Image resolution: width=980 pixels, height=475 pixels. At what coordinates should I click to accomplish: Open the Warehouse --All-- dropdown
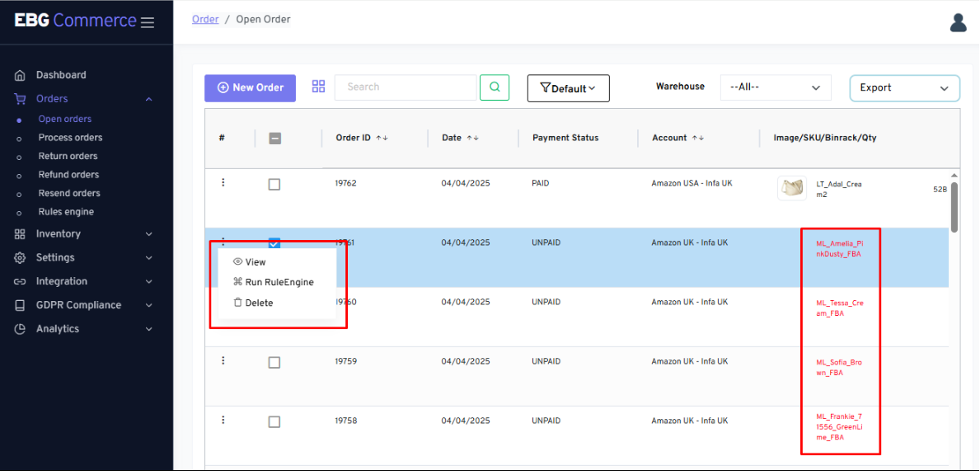point(775,87)
